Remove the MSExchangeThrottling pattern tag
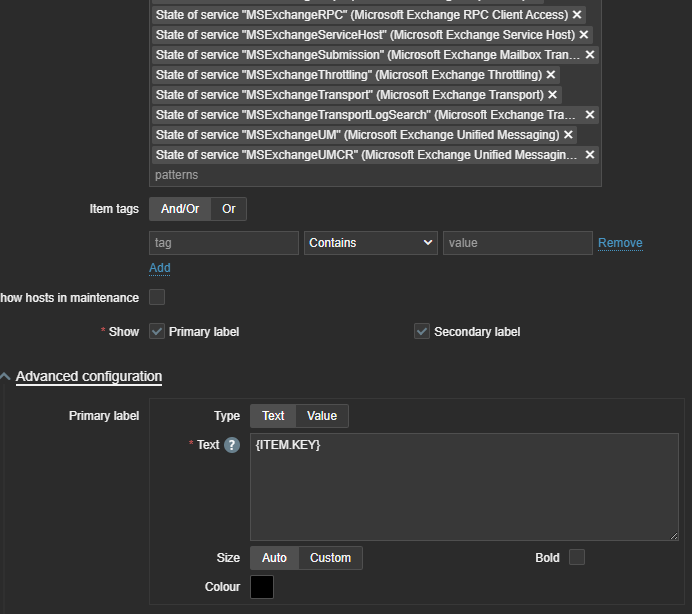The image size is (692, 614). [551, 75]
